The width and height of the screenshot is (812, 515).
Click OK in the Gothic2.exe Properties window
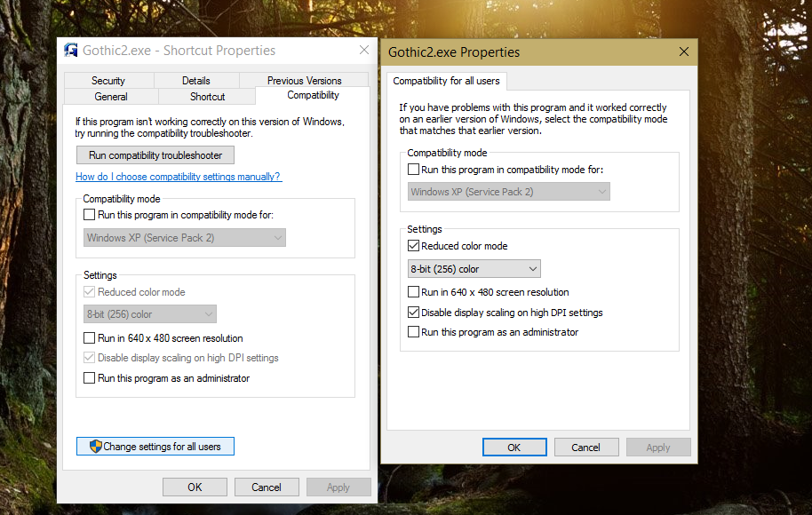tap(514, 448)
